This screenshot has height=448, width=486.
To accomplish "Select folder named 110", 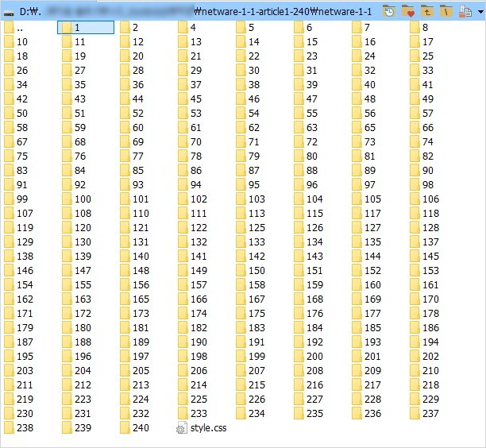I will click(x=135, y=213).
